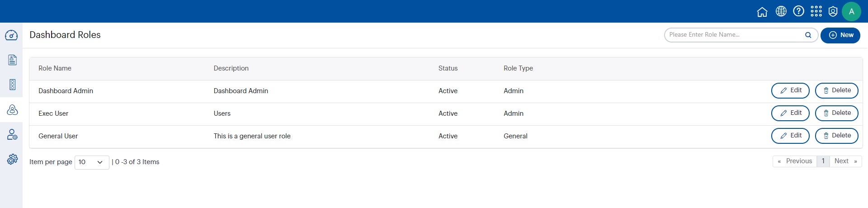This screenshot has width=868, height=208.
Task: Click description 'This is a general user role'
Action: (x=252, y=136)
